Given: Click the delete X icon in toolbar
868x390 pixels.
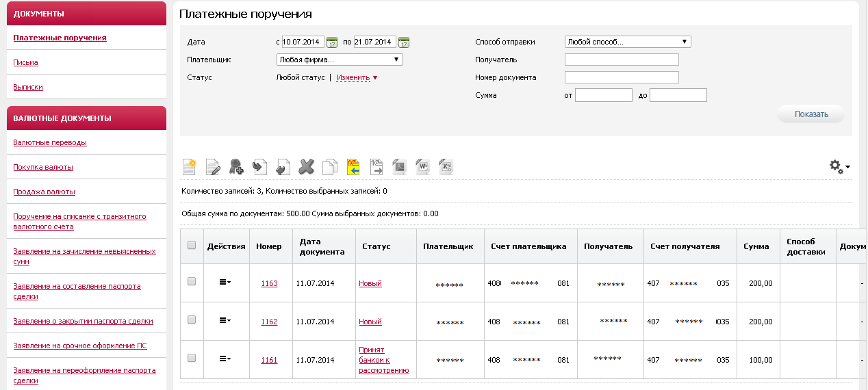Looking at the screenshot, I should click(x=307, y=166).
